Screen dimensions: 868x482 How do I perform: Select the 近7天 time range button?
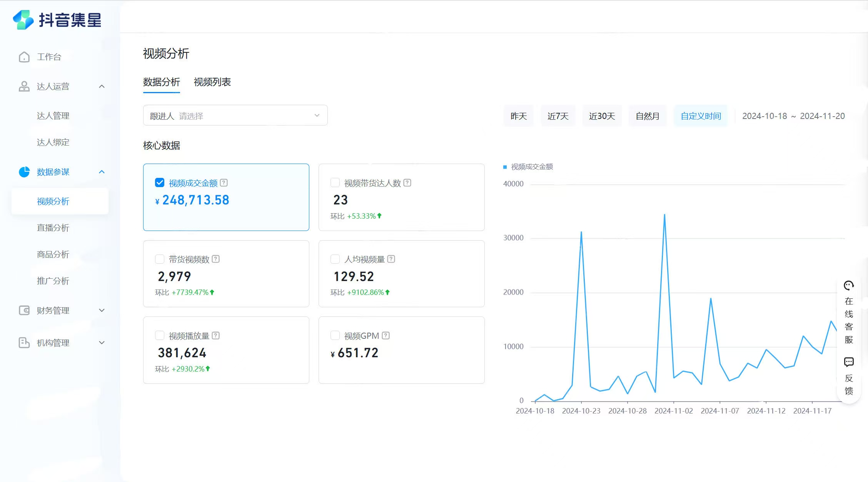click(x=558, y=116)
